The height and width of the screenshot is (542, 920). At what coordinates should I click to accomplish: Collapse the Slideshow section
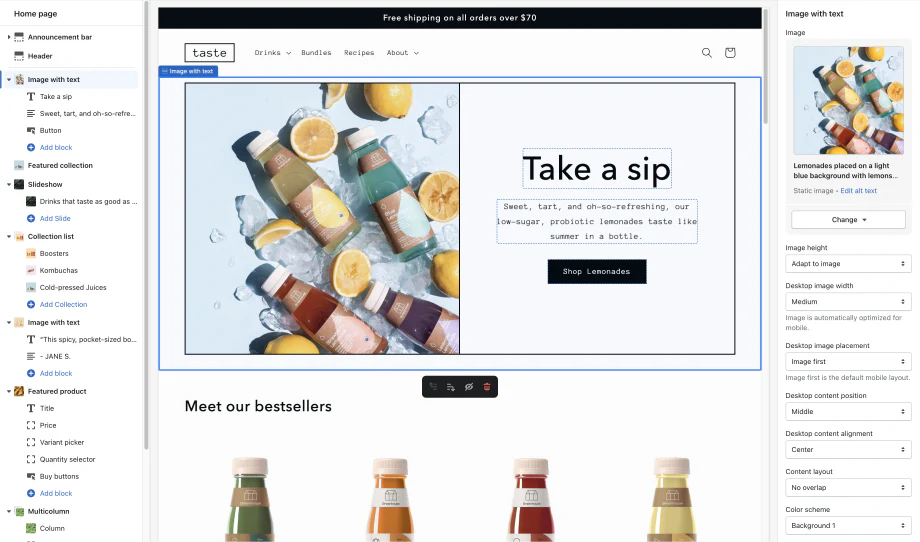(9, 184)
